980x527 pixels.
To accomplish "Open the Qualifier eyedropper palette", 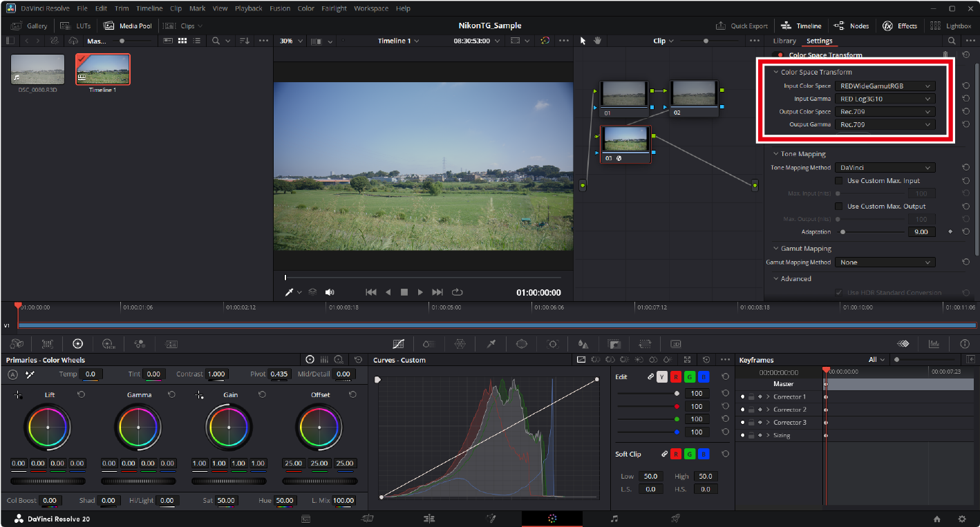I will [x=491, y=343].
